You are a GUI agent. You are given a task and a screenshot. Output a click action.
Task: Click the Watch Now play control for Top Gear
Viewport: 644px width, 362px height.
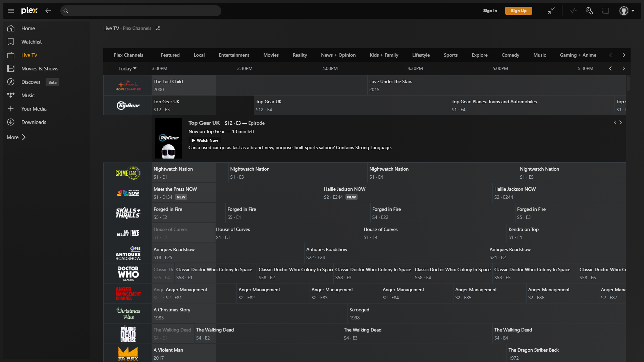[205, 140]
